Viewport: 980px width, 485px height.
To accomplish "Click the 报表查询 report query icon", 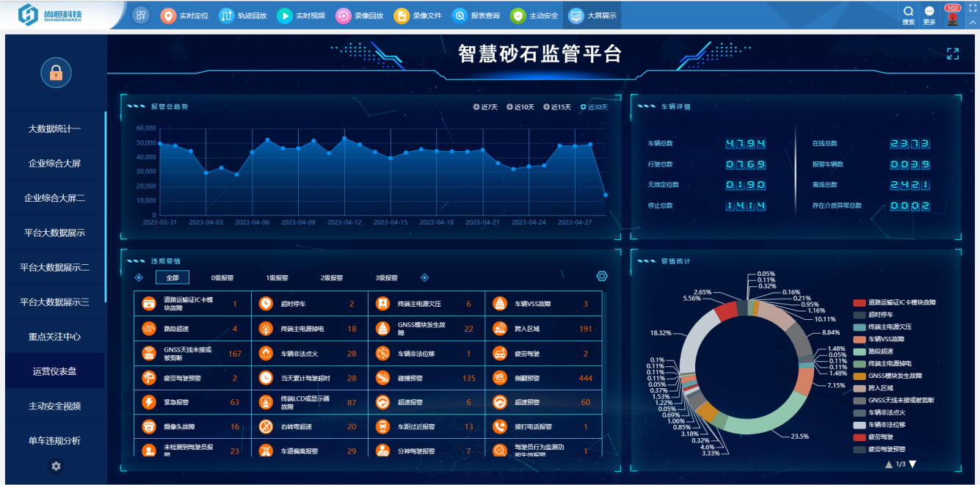I will click(460, 15).
